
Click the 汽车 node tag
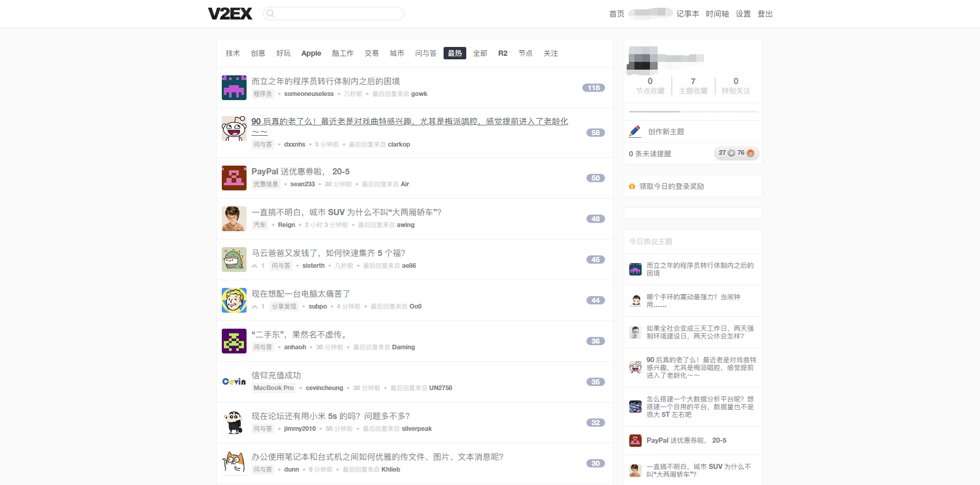tap(259, 225)
